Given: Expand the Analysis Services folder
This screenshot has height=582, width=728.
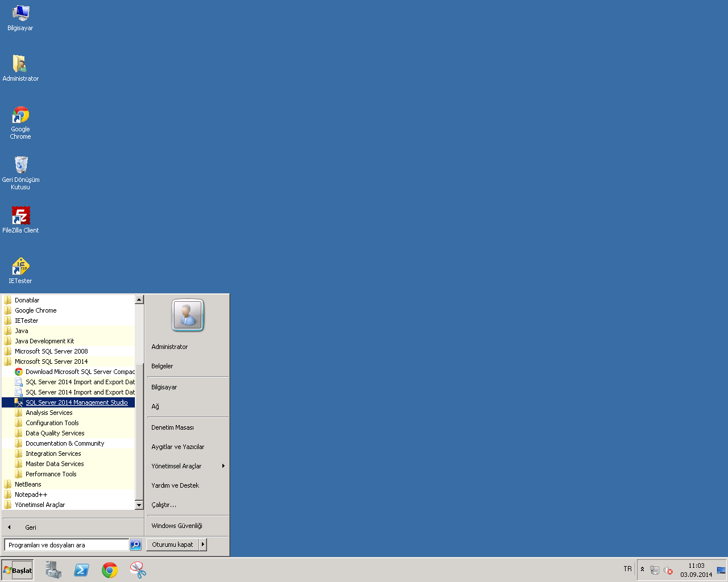Looking at the screenshot, I should click(x=68, y=413).
